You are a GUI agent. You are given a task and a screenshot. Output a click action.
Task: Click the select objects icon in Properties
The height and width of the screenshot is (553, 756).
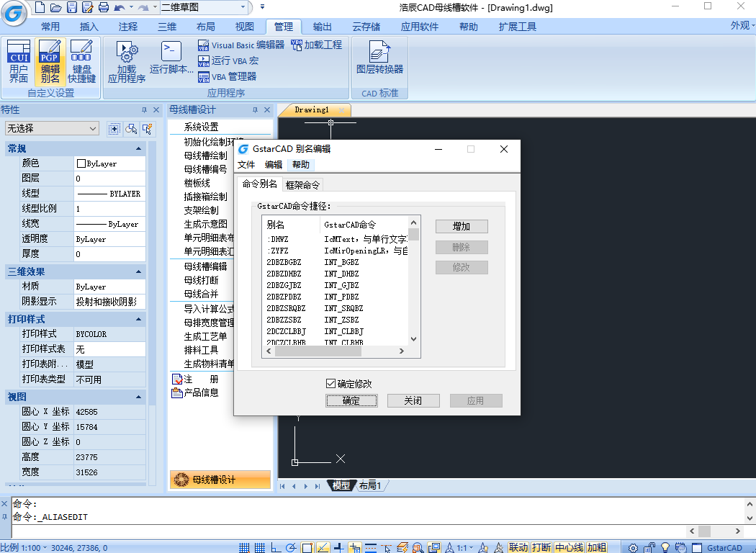pyautogui.click(x=131, y=129)
